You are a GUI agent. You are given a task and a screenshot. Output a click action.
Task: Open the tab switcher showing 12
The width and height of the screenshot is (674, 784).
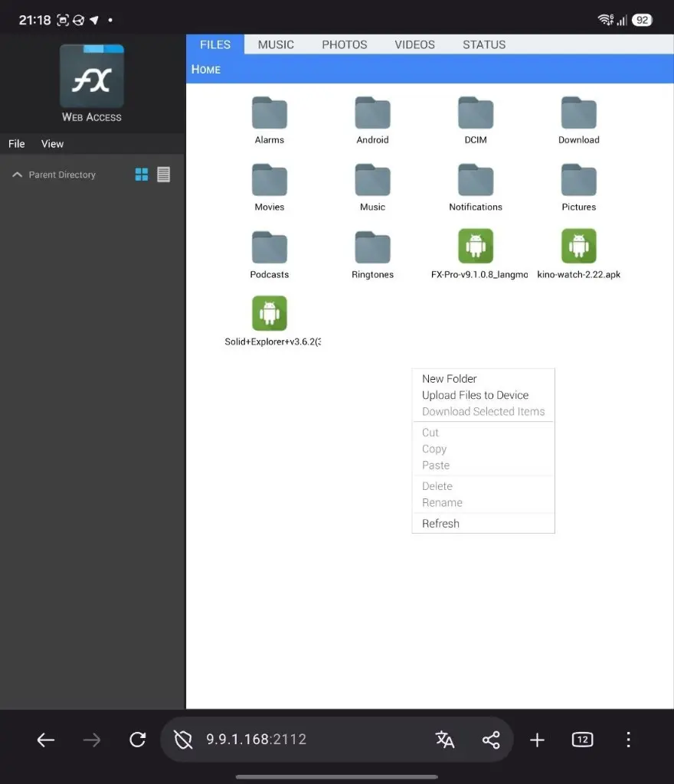(583, 740)
